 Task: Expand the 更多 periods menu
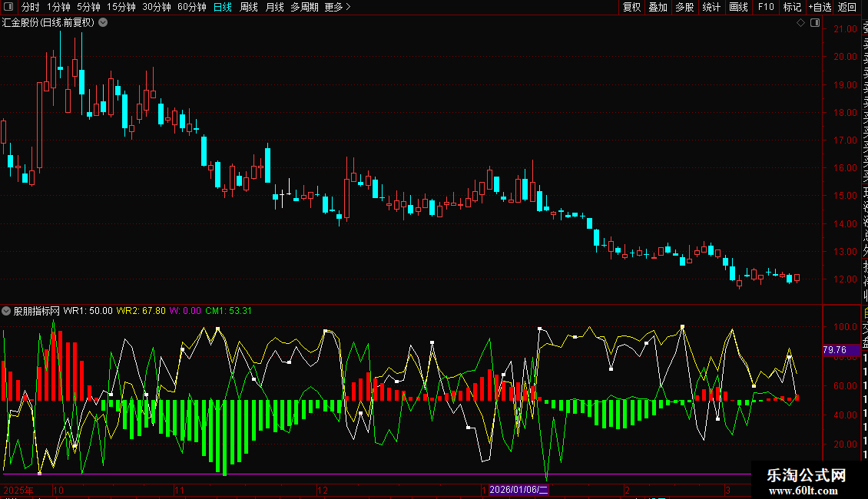337,7
